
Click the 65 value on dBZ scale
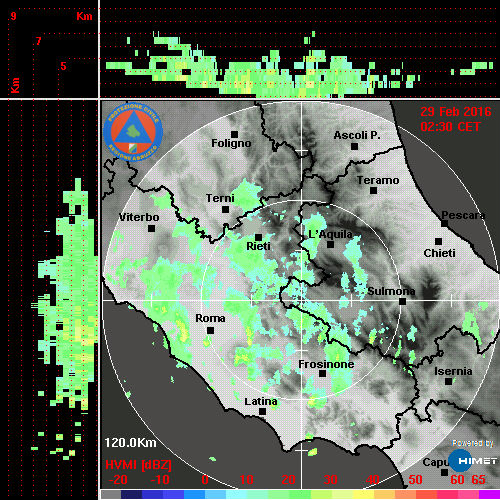pyautogui.click(x=478, y=480)
